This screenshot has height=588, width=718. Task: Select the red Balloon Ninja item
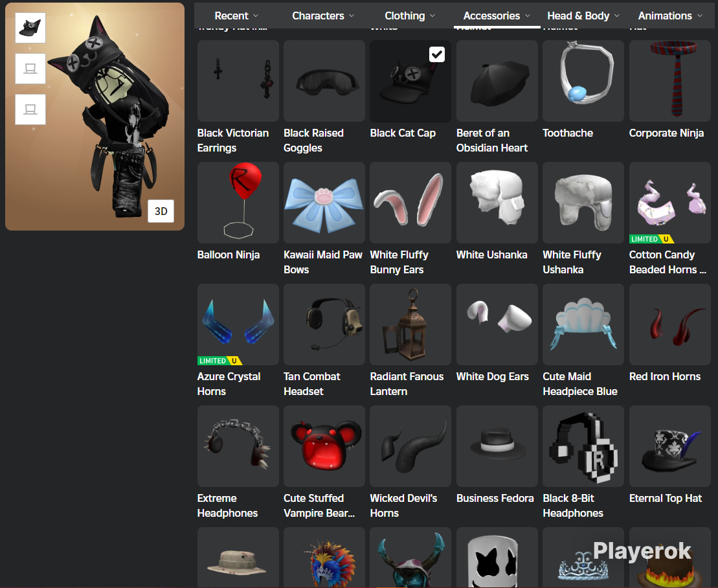[238, 203]
